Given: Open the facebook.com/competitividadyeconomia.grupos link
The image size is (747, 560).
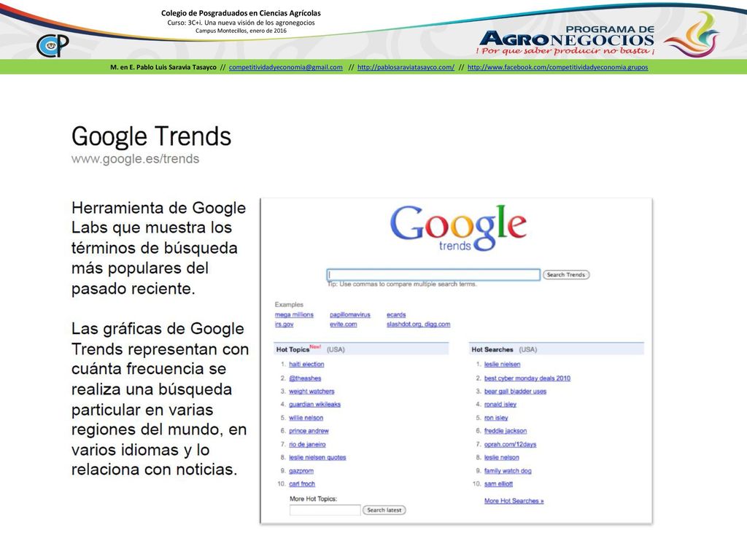Looking at the screenshot, I should (x=557, y=67).
